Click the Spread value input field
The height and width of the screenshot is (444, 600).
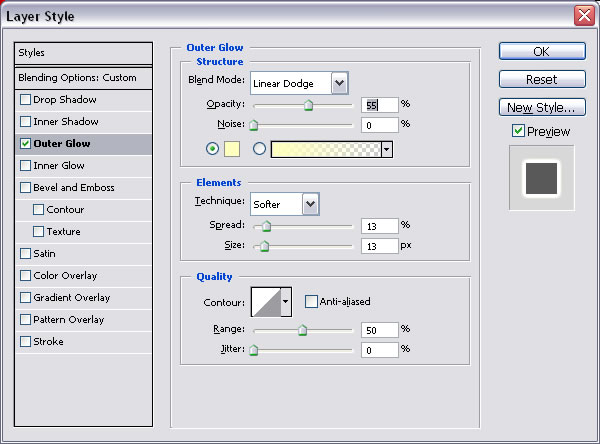pyautogui.click(x=379, y=225)
